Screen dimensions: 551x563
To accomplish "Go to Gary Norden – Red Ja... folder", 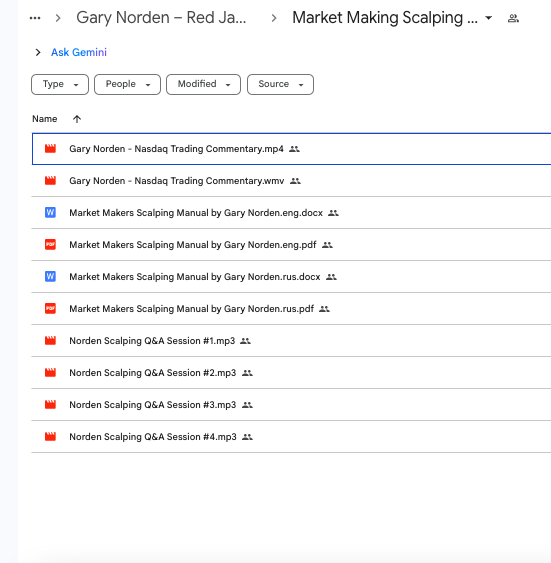I will [161, 18].
